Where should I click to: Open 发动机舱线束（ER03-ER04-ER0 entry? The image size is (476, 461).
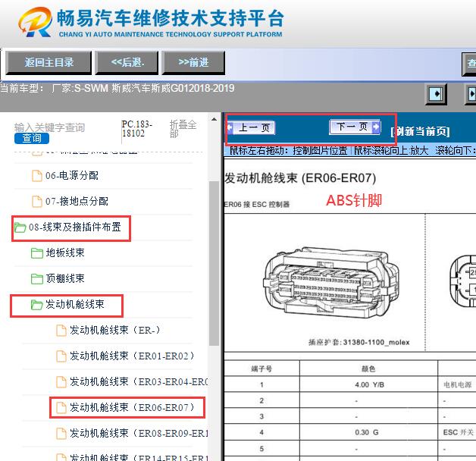(139, 381)
